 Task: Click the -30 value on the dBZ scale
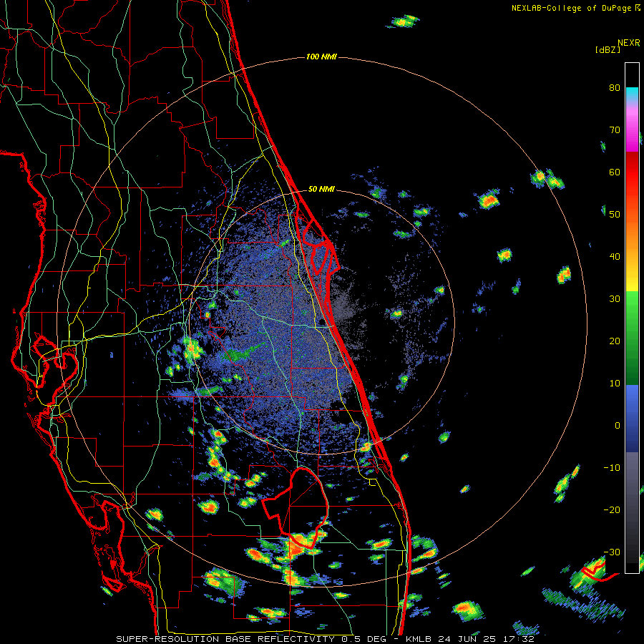click(x=612, y=552)
